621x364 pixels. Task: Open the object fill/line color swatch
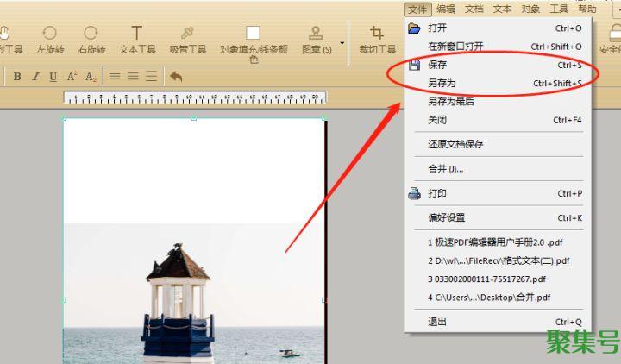pos(253,34)
